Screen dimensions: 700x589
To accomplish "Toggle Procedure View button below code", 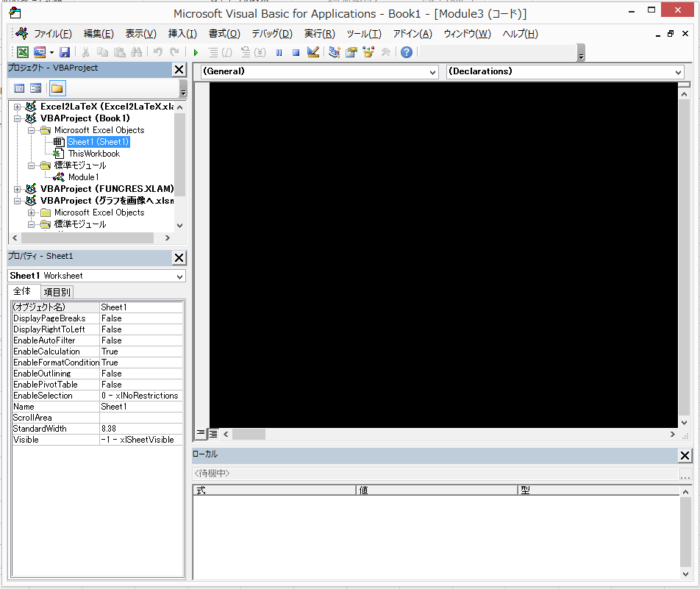I will (x=201, y=434).
